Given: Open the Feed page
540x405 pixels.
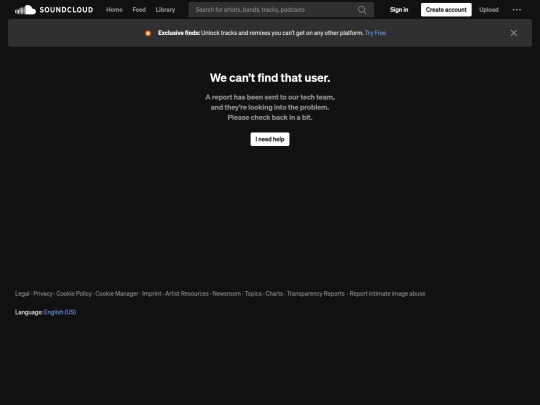Looking at the screenshot, I should point(139,10).
